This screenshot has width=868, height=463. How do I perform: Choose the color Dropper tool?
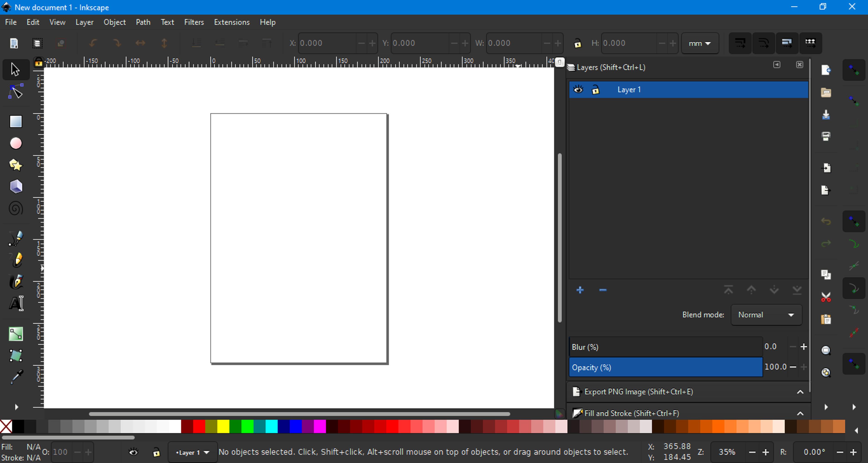[x=16, y=377]
